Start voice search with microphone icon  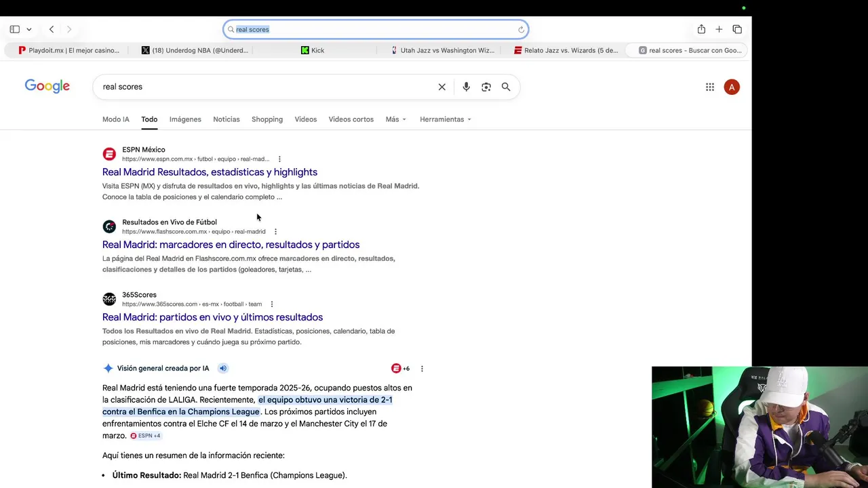pos(466,87)
